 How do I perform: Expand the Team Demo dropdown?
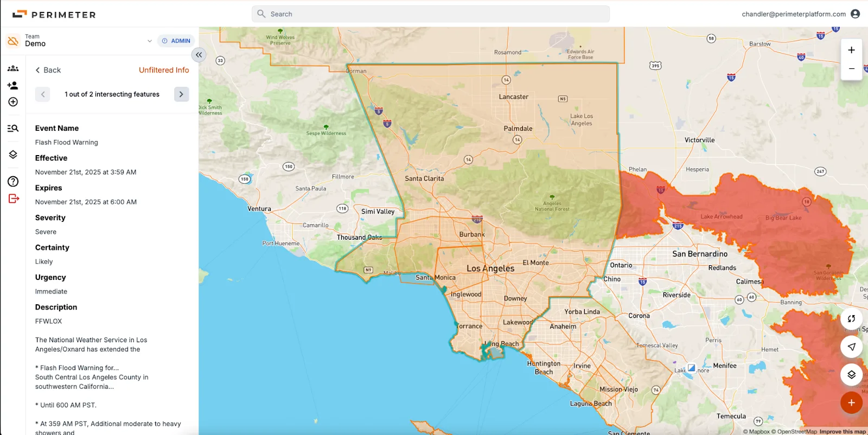[x=149, y=41]
